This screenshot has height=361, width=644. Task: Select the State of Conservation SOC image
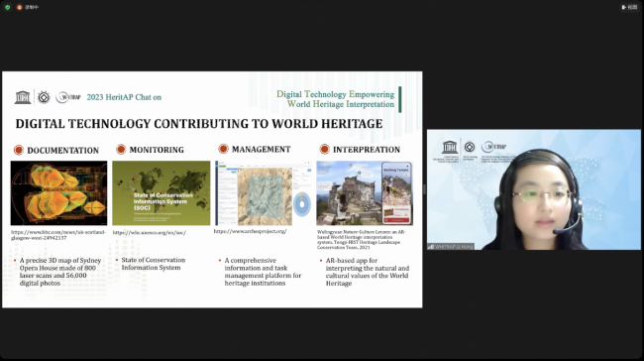click(161, 192)
